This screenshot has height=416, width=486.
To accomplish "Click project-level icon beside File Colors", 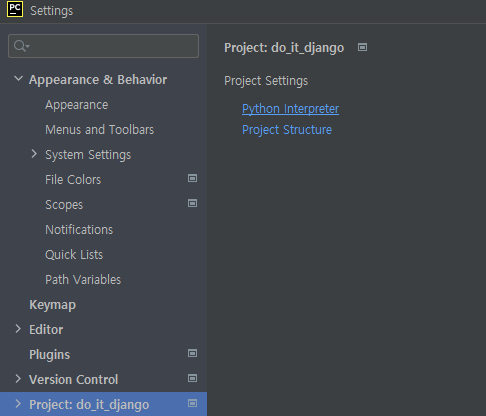I will pyautogui.click(x=192, y=178).
